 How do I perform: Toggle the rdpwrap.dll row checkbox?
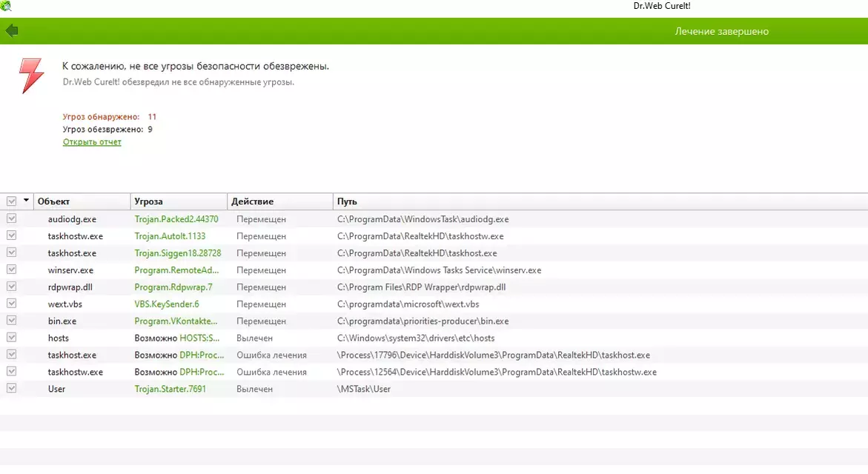tap(11, 287)
